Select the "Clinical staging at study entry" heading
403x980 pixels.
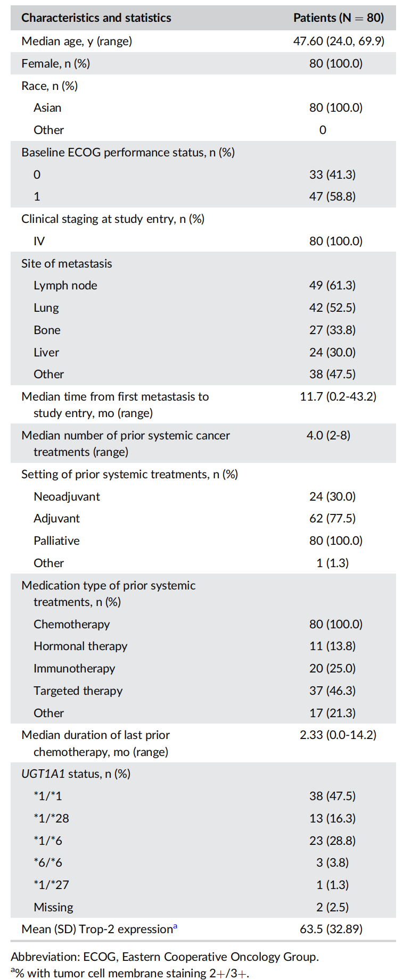pyautogui.click(x=113, y=219)
